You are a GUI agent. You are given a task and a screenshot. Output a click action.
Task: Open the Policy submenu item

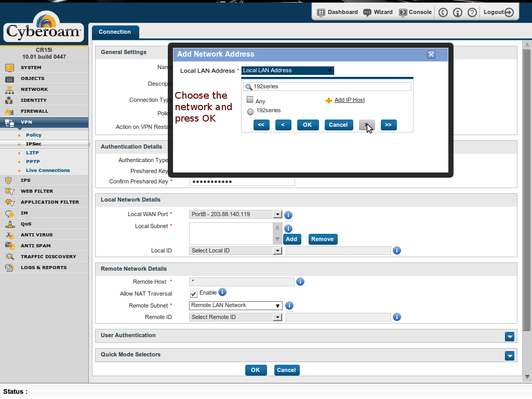tap(34, 135)
